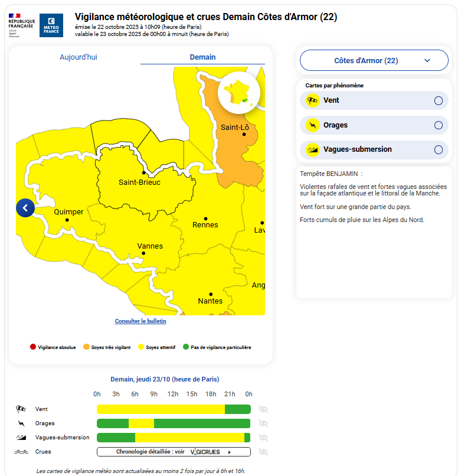This screenshot has width=461, height=476.
Task: Click the Crues waves icon in timeline
Action: tap(21, 452)
